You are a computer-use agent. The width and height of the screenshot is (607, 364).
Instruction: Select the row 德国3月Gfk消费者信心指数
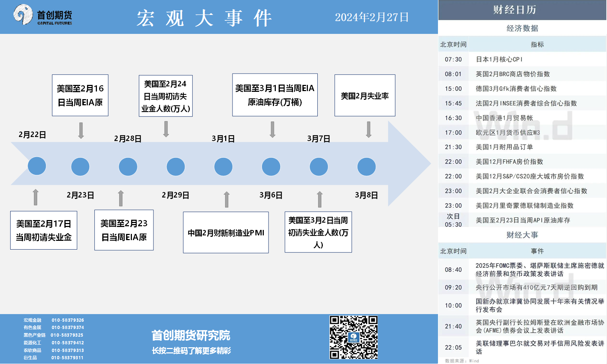click(522, 89)
